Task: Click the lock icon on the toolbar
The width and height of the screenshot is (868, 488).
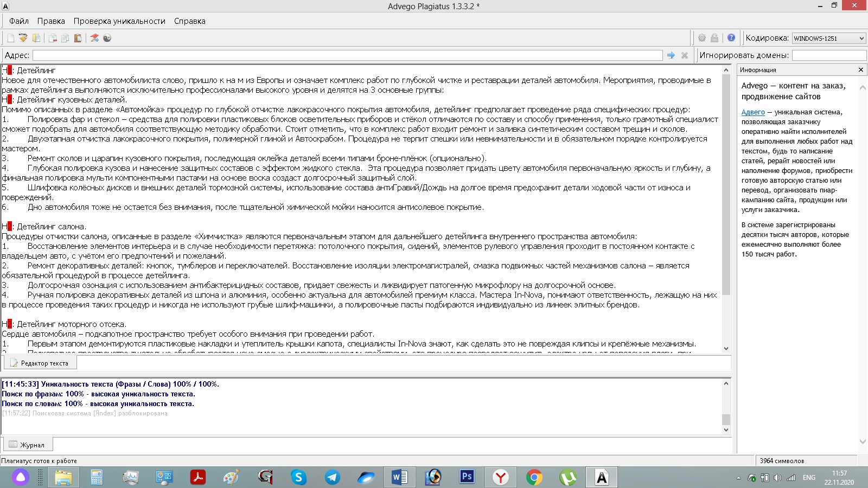Action: coord(715,38)
